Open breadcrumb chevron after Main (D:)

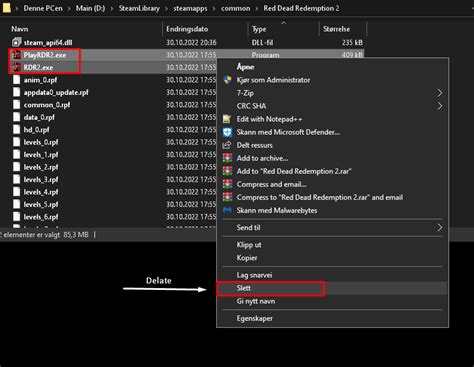(112, 8)
